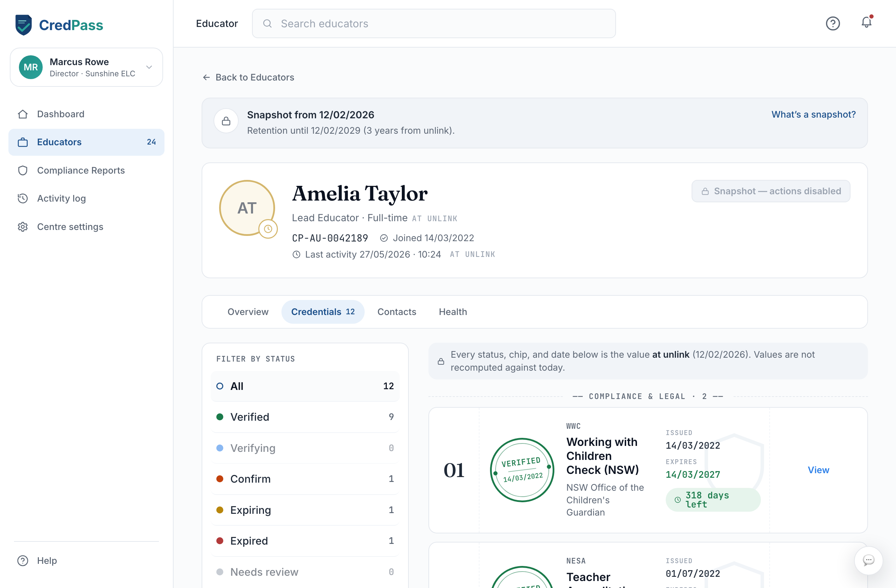View the Working with Children Check credential
The width and height of the screenshot is (896, 588).
[x=818, y=470]
